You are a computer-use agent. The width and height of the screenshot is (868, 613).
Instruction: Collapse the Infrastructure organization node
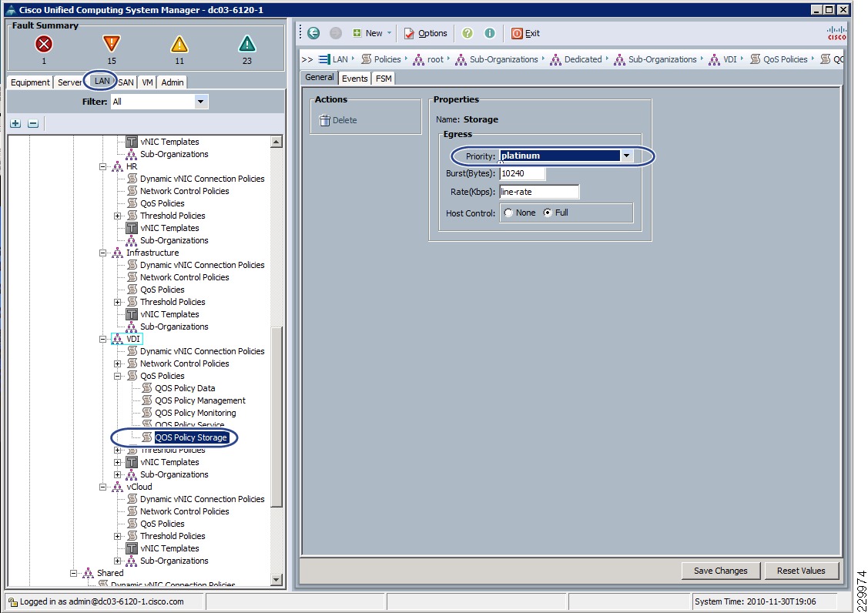(102, 253)
